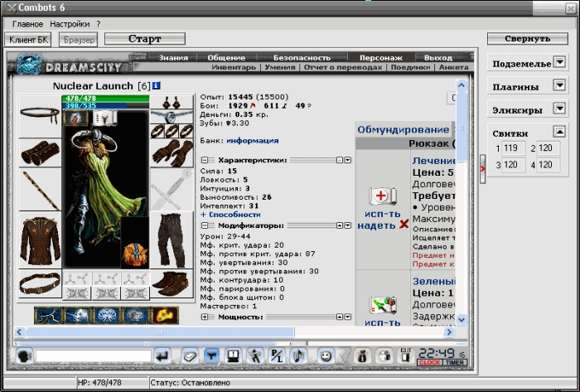
Task: Open the bank информация link
Action: pos(252,141)
